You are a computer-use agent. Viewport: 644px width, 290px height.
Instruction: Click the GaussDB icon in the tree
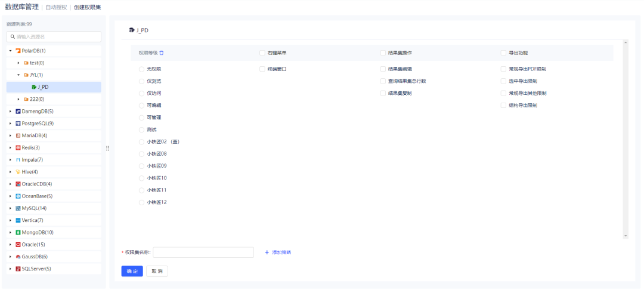click(18, 257)
